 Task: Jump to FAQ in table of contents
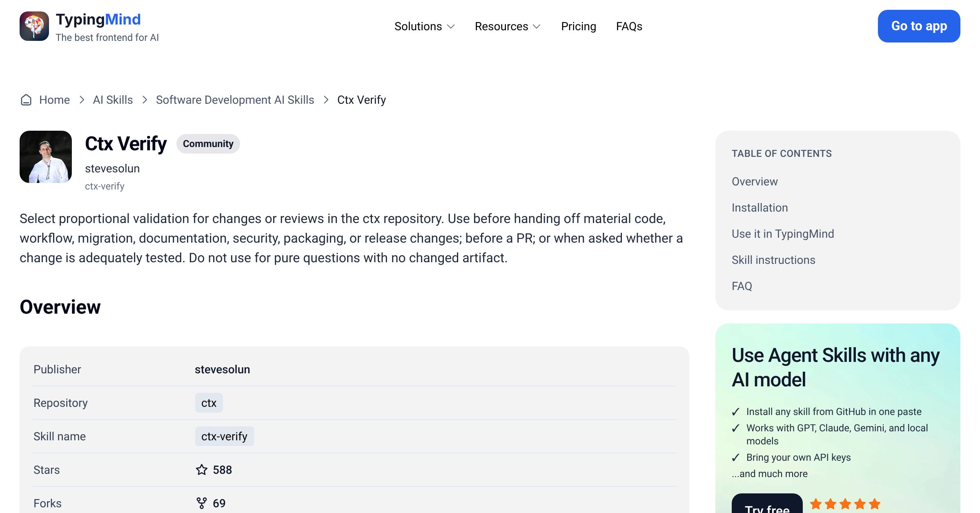pyautogui.click(x=742, y=286)
